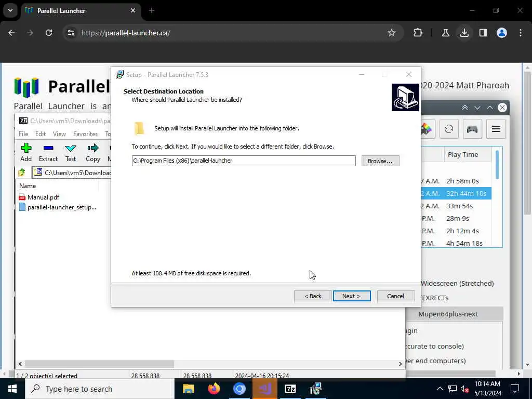532x399 pixels.
Task: Go up one folder in 7-Zip
Action: [x=22, y=172]
